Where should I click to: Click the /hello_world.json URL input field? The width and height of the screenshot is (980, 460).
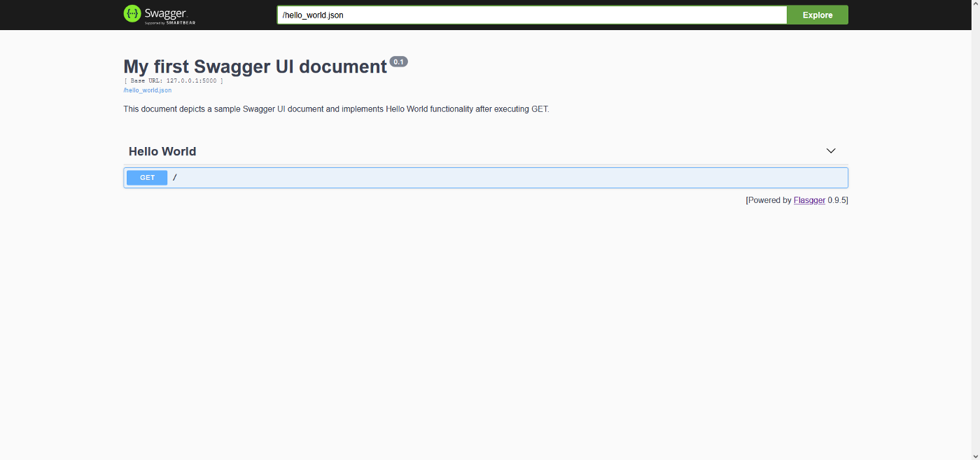tap(532, 15)
